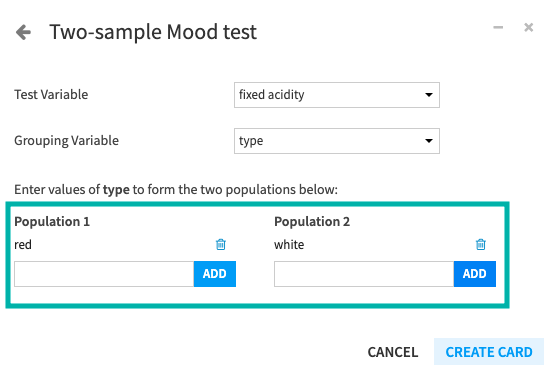551x368 pixels.
Task: Remove the white value from Population 2
Action: pos(481,244)
